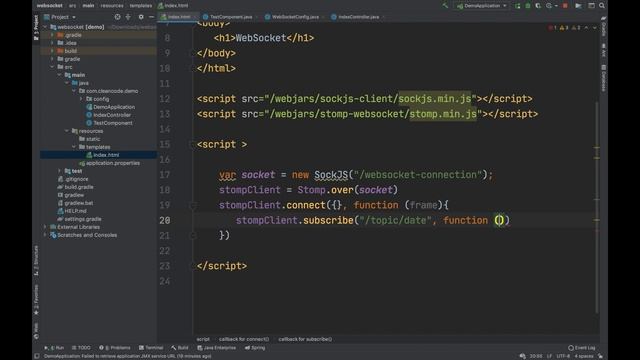Toggle the Structure side tool button
The image size is (640, 360).
click(x=36, y=260)
